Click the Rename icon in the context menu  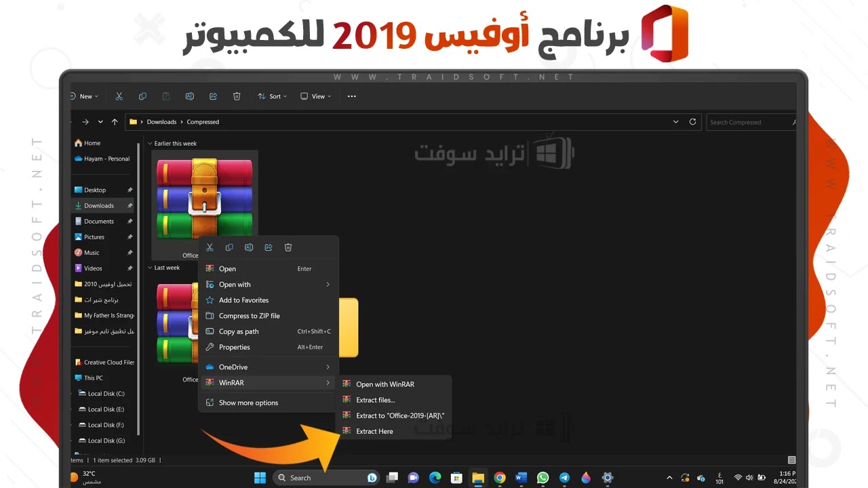(x=249, y=248)
